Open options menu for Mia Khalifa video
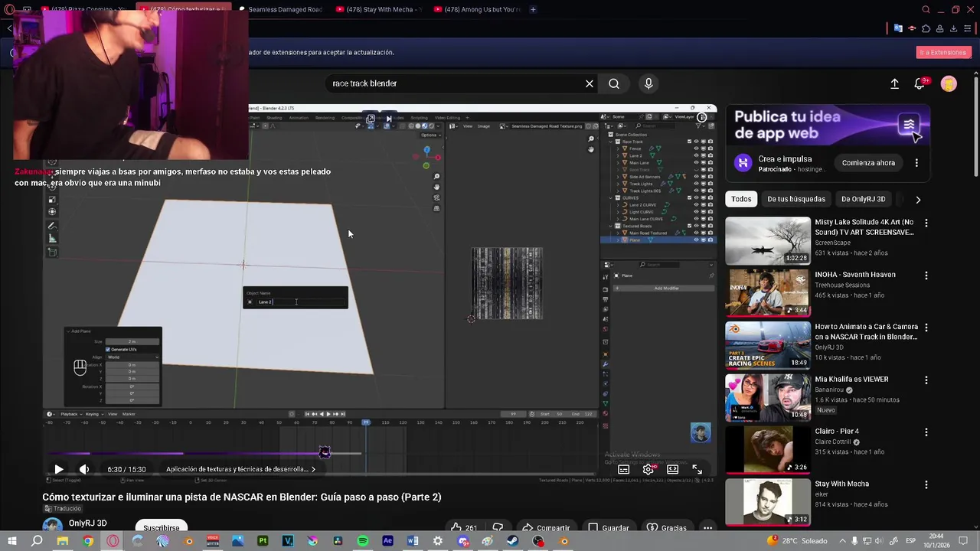The image size is (980, 551). click(x=926, y=380)
